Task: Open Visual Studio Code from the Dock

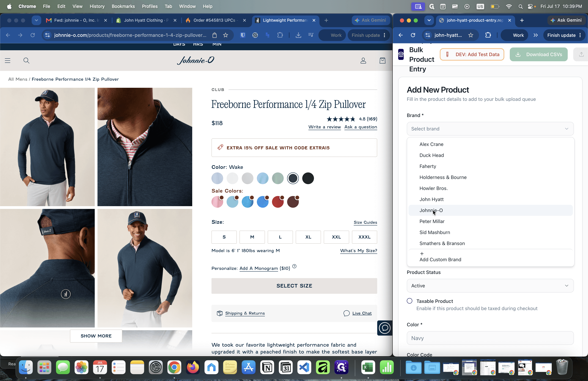Action: click(x=304, y=367)
